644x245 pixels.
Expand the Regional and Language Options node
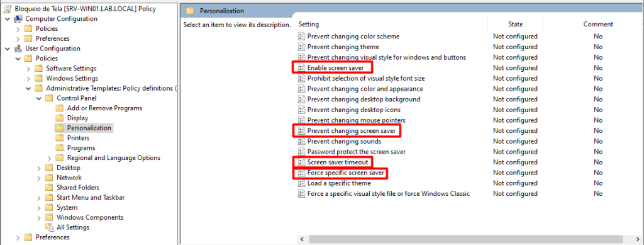pyautogui.click(x=49, y=158)
